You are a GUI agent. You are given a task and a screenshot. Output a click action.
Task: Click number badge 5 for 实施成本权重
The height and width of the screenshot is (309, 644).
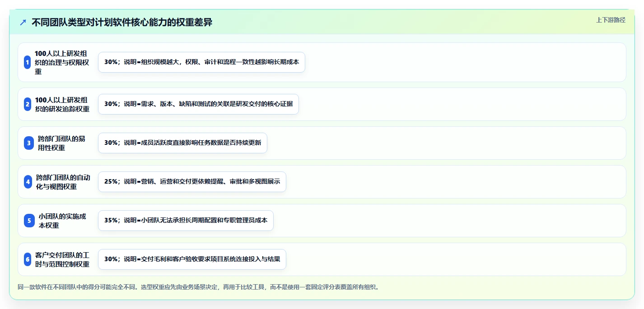tap(29, 221)
